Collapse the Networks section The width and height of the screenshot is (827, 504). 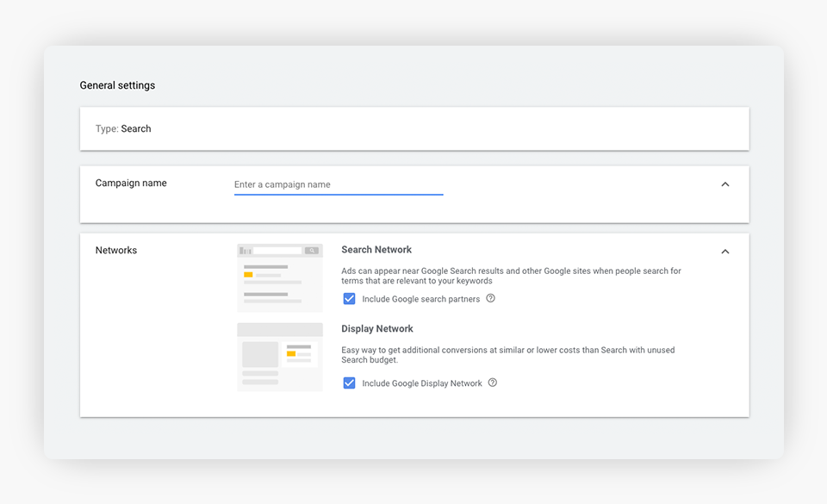tap(725, 252)
